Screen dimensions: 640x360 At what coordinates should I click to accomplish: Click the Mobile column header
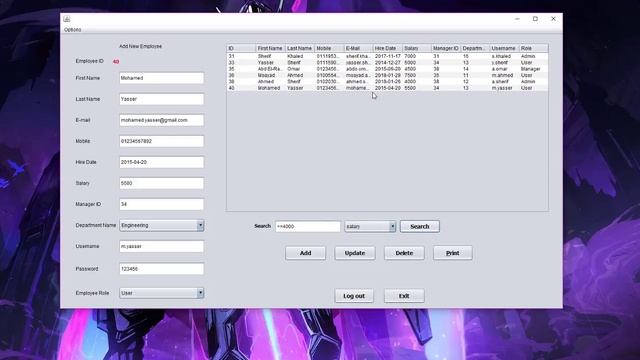329,48
